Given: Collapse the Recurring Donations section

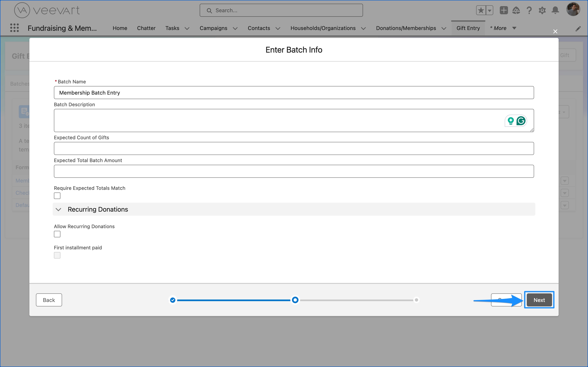Looking at the screenshot, I should click(58, 209).
